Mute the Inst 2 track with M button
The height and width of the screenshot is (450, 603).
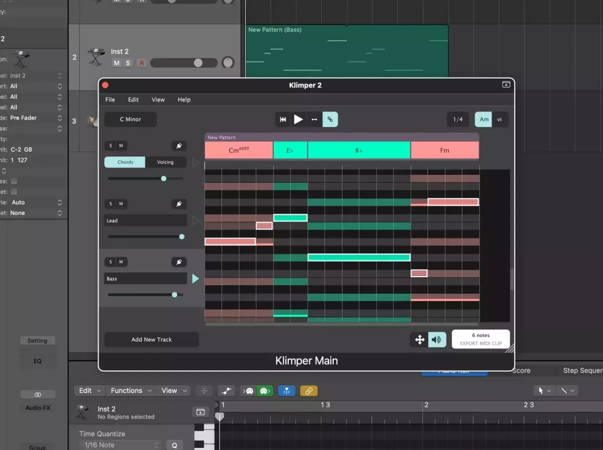tap(116, 63)
